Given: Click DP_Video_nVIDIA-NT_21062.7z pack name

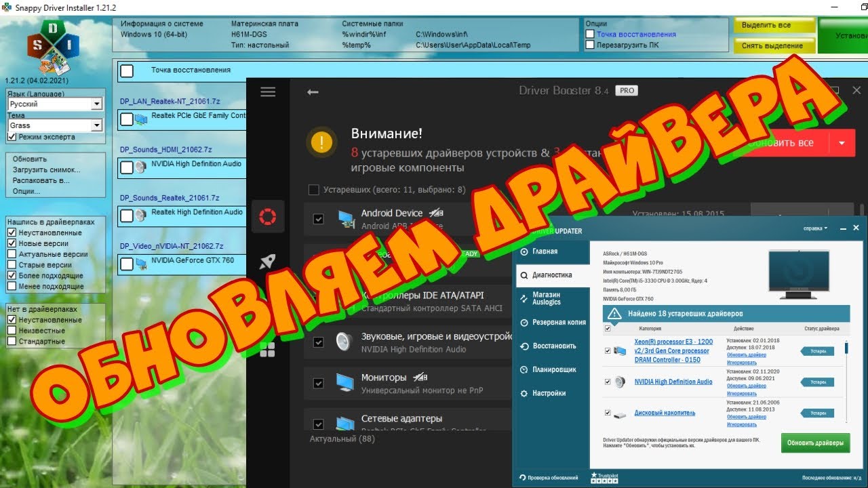Looking at the screenshot, I should coord(172,246).
